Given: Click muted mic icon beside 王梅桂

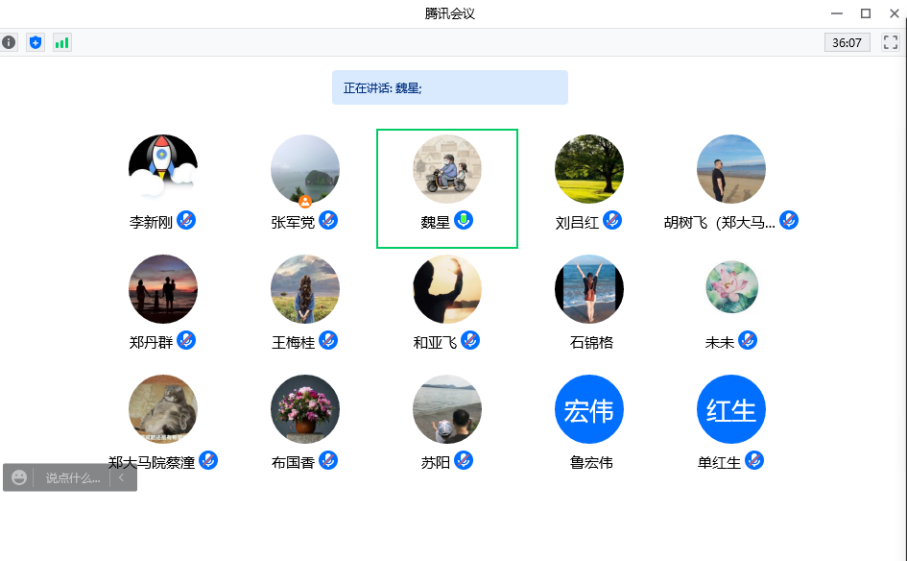Looking at the screenshot, I should click(x=328, y=340).
